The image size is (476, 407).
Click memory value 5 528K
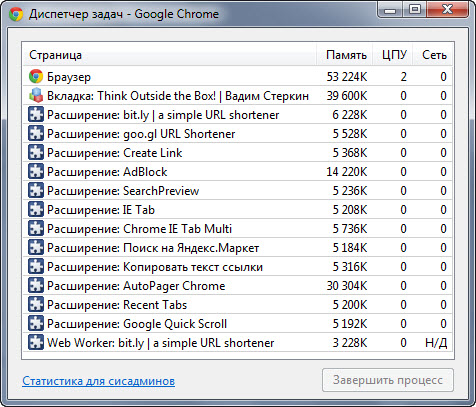pos(350,134)
